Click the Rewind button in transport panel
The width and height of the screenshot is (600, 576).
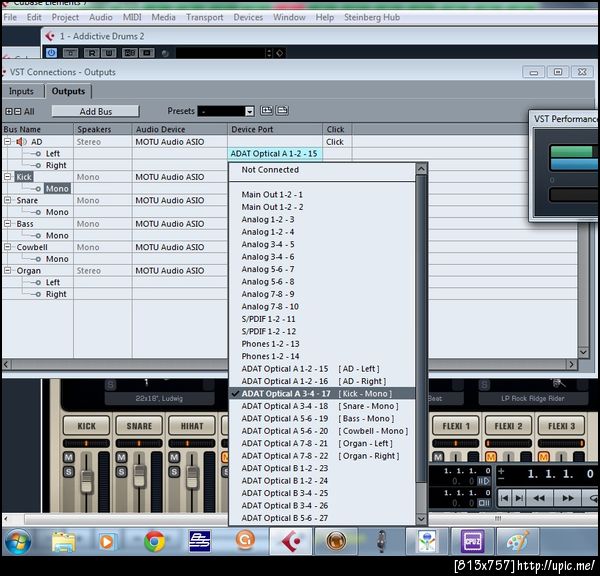point(539,498)
